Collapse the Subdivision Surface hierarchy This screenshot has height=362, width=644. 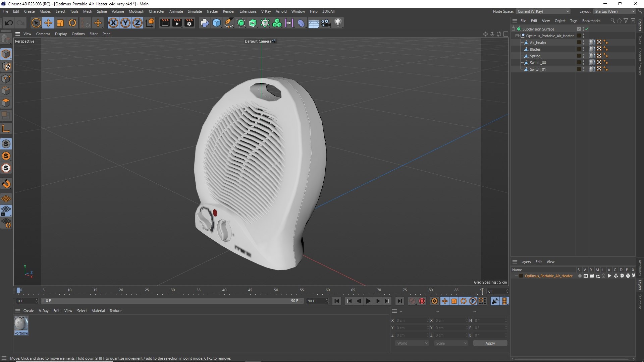(513, 29)
